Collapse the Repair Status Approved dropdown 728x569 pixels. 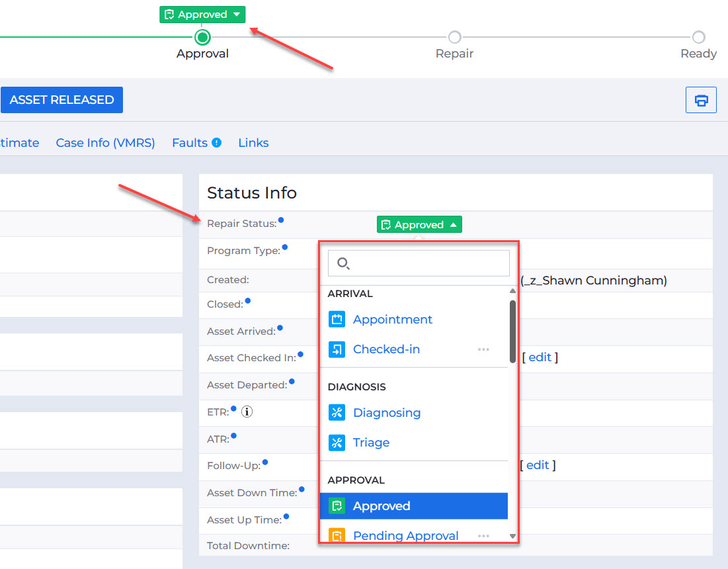[x=419, y=225]
